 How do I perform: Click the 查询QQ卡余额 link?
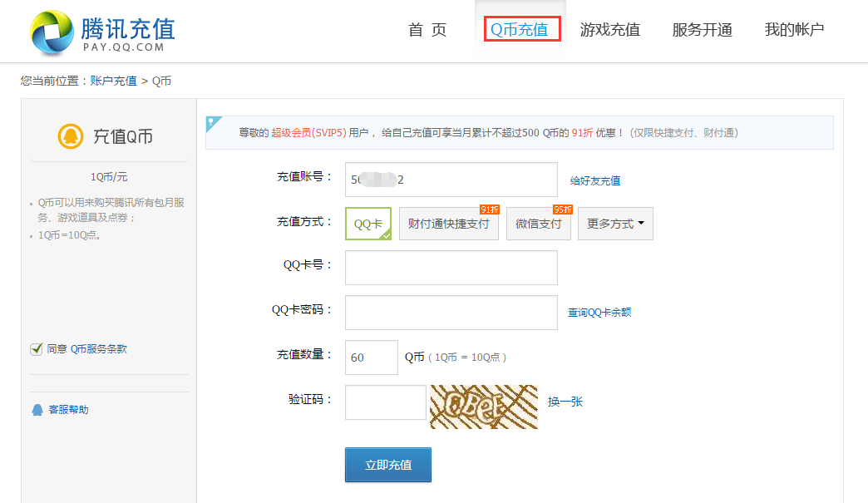(599, 313)
